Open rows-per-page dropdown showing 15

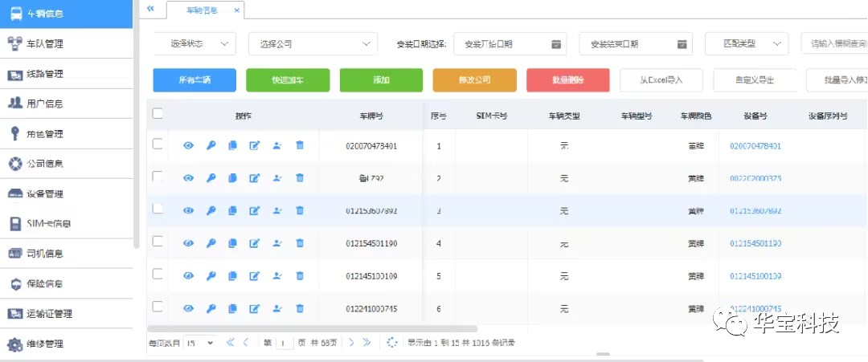tap(200, 343)
